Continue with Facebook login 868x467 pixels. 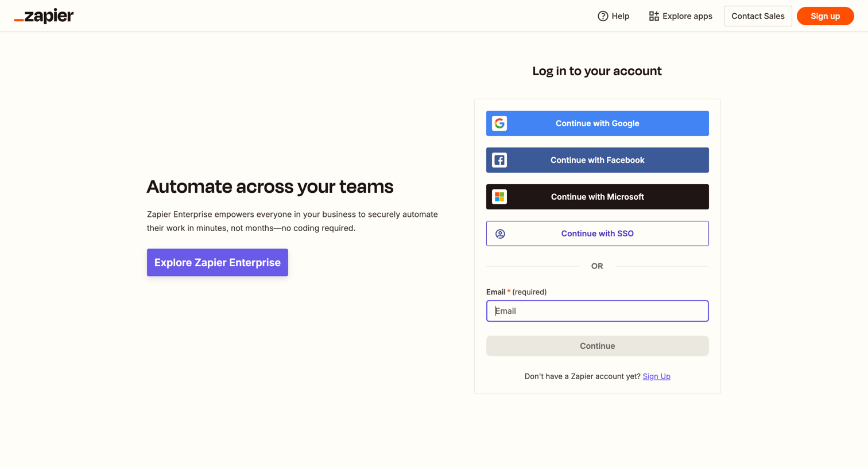[x=597, y=160]
